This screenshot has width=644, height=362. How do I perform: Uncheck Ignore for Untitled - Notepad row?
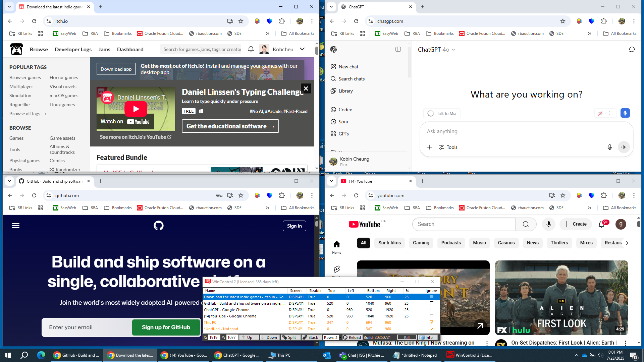(x=432, y=329)
